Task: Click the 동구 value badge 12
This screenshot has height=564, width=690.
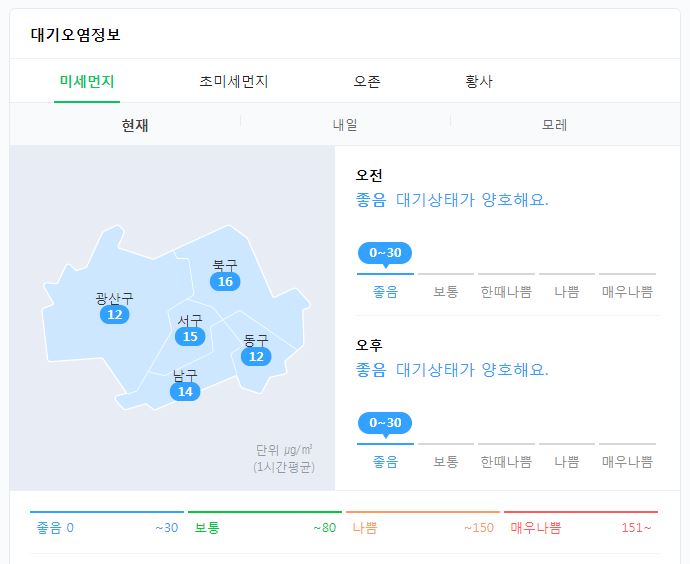Action: point(256,356)
